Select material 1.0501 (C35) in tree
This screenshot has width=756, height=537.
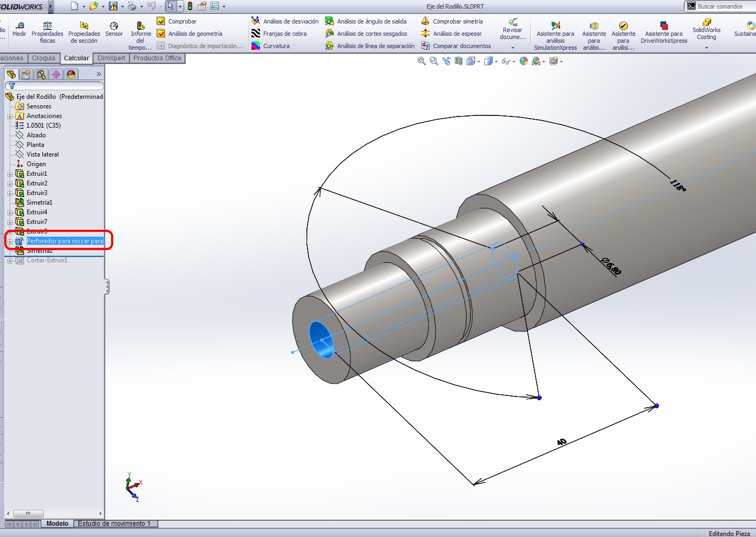pos(38,126)
